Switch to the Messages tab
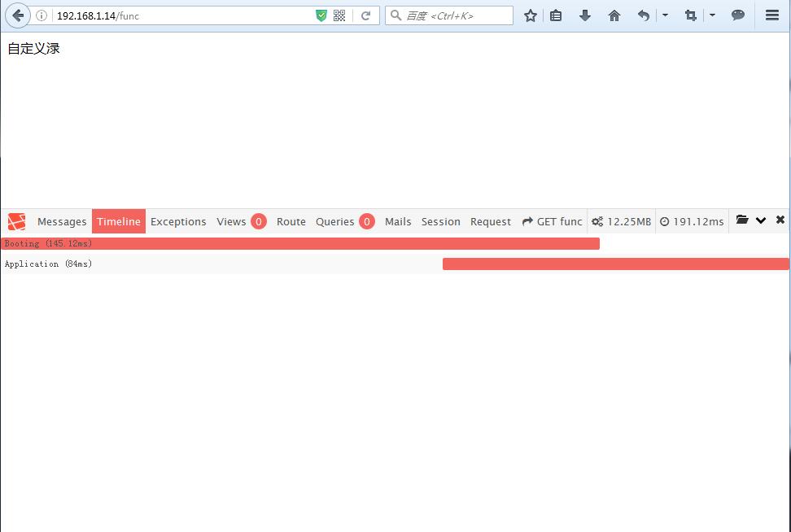Image resolution: width=791 pixels, height=532 pixels. [62, 221]
